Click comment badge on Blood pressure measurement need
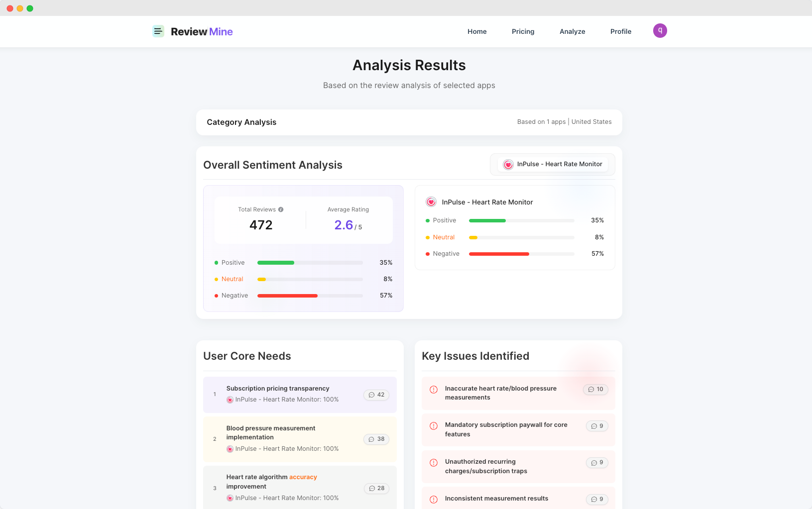This screenshot has height=509, width=812. coord(376,439)
